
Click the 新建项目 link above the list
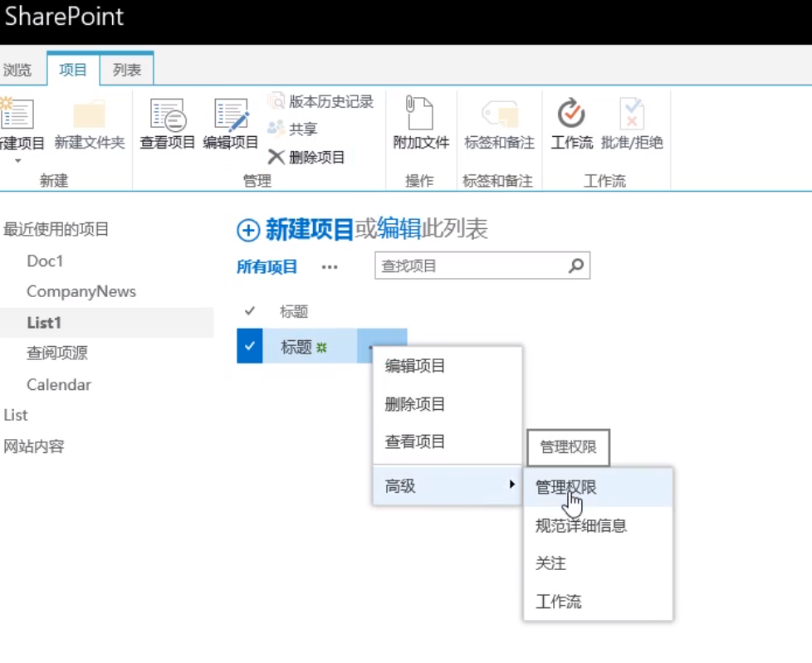coord(309,229)
